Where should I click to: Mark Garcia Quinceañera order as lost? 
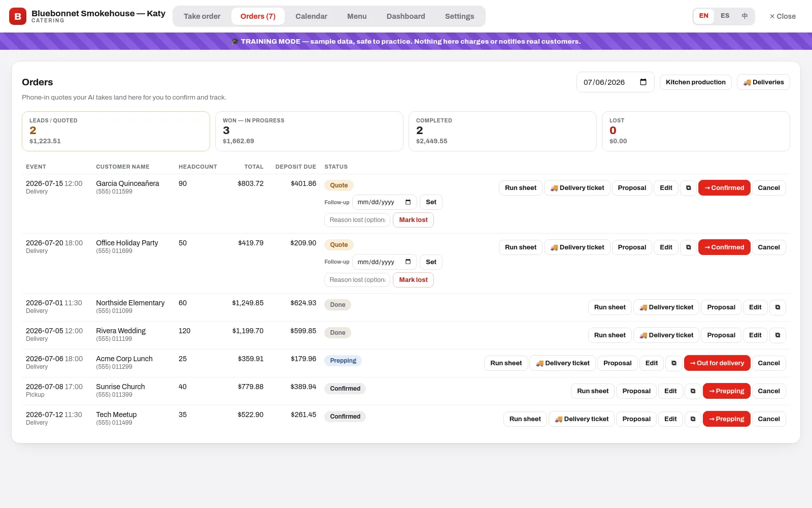pyautogui.click(x=413, y=220)
